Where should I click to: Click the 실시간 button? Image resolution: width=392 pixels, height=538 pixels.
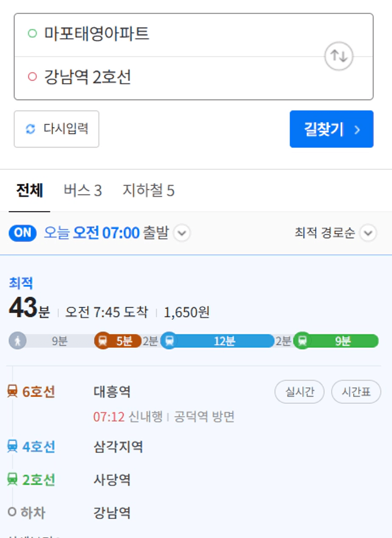[300, 391]
